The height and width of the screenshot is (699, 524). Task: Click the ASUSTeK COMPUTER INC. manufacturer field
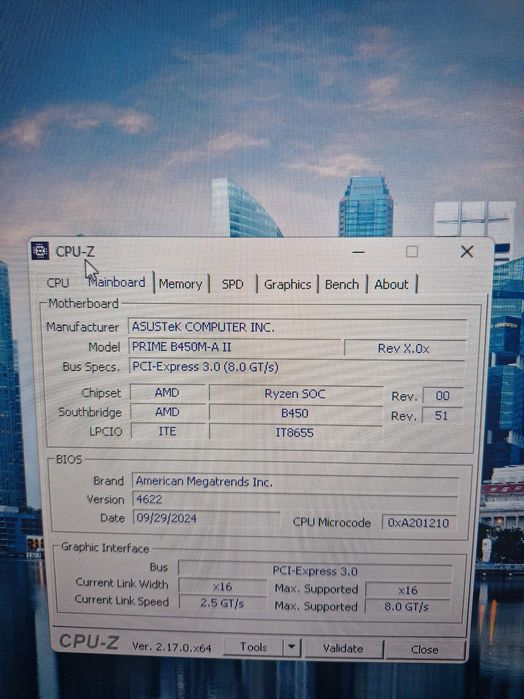[297, 327]
